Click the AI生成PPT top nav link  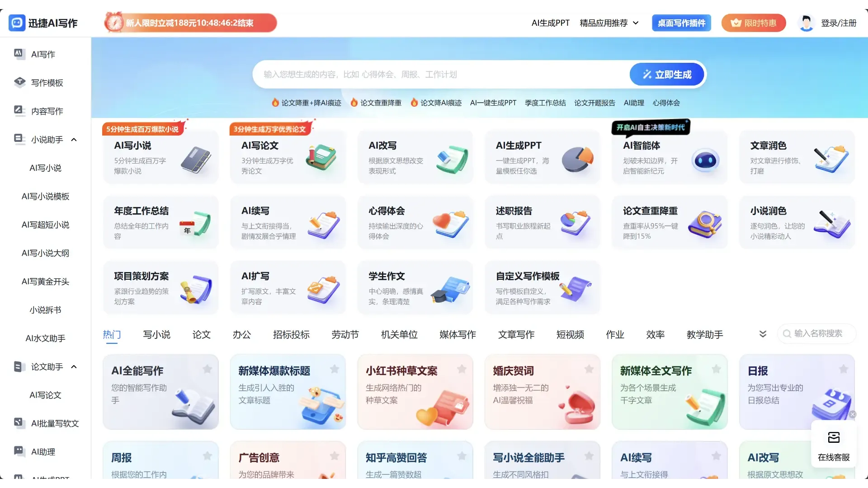click(550, 23)
